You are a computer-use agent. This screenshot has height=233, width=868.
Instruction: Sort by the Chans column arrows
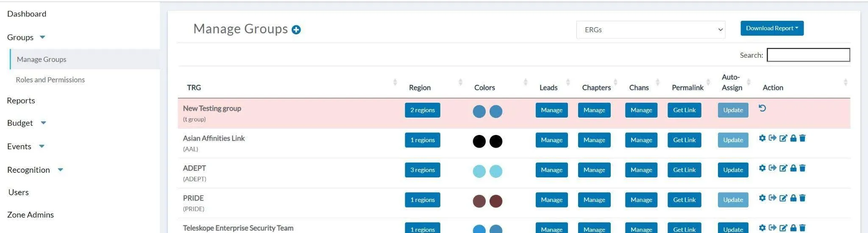point(657,82)
